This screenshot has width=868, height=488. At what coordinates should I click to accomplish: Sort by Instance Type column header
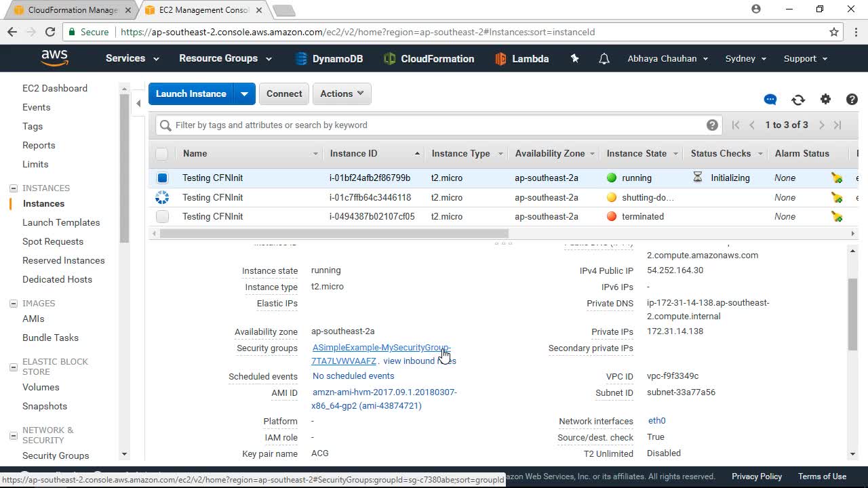467,154
